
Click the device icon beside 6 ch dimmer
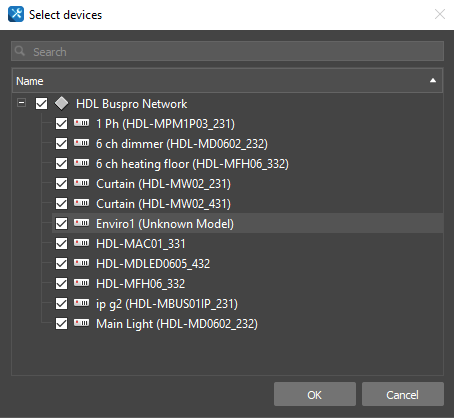pos(81,143)
